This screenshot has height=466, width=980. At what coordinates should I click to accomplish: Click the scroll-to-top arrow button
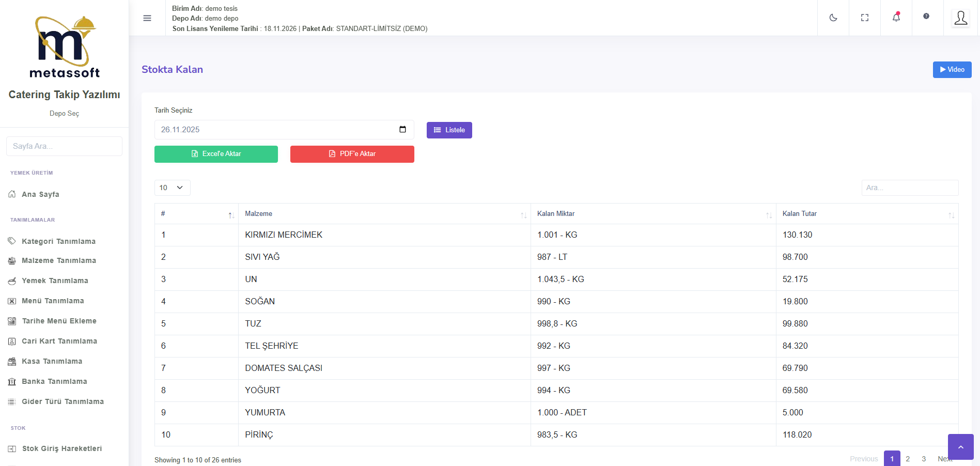pyautogui.click(x=960, y=447)
